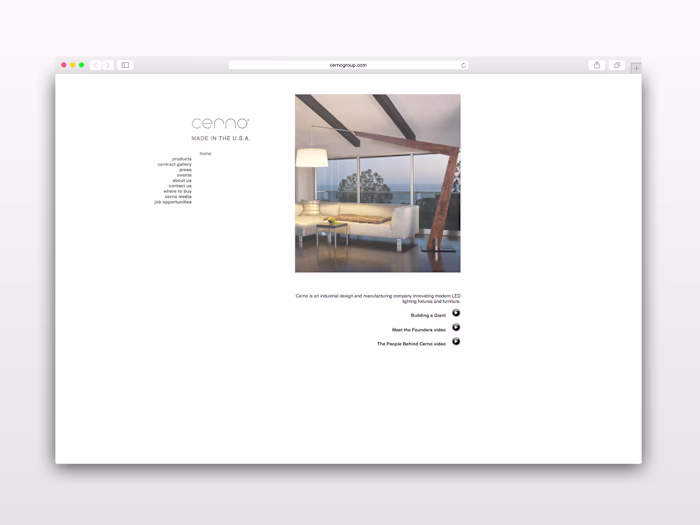Open the Share button in Safari toolbar
The image size is (700, 525).
(x=597, y=65)
